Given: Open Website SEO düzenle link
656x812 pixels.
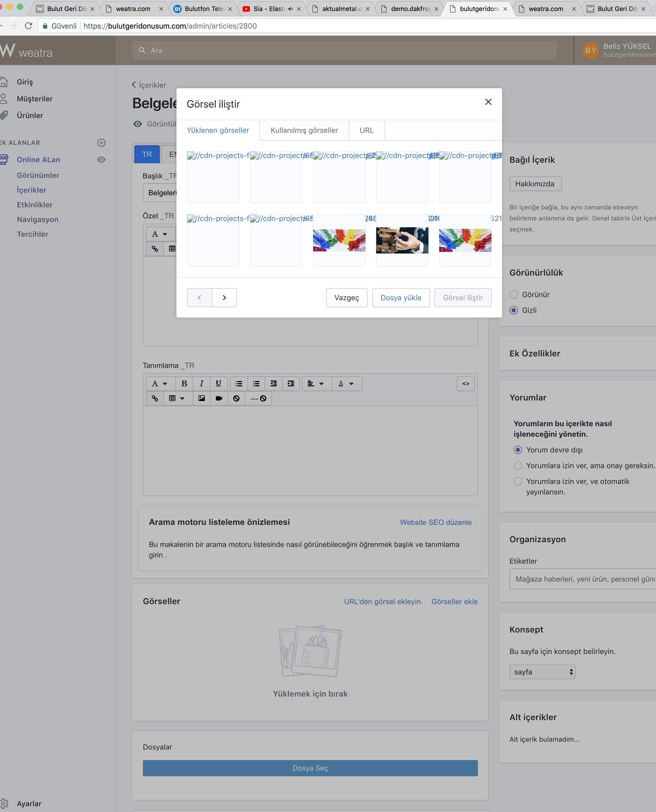Looking at the screenshot, I should tap(435, 522).
